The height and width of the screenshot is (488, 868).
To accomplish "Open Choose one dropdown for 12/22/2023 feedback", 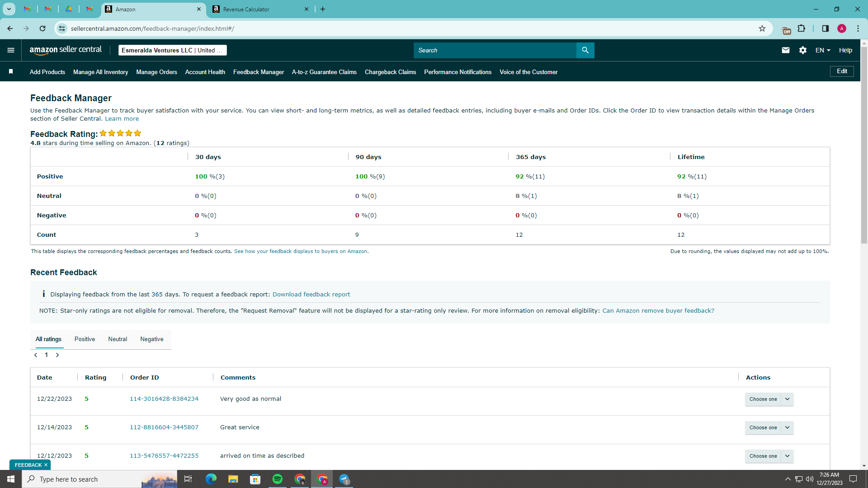I will tap(769, 399).
